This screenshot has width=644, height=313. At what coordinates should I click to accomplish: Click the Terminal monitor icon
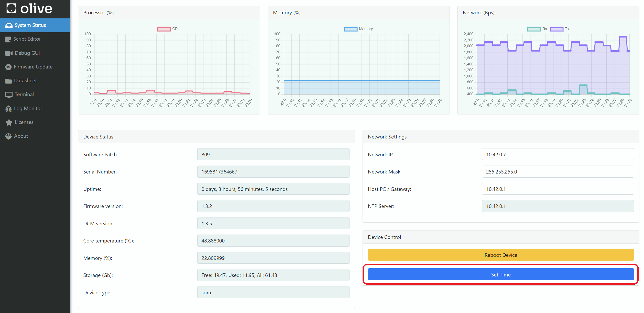point(9,95)
